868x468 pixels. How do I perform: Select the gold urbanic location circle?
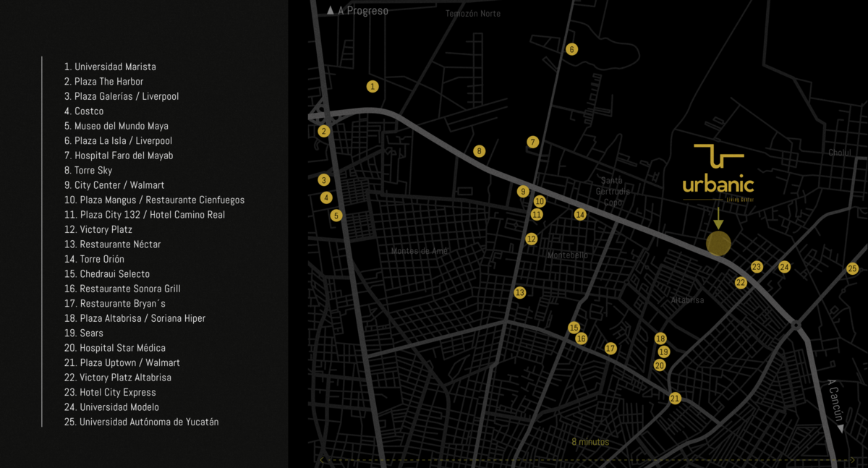click(718, 244)
